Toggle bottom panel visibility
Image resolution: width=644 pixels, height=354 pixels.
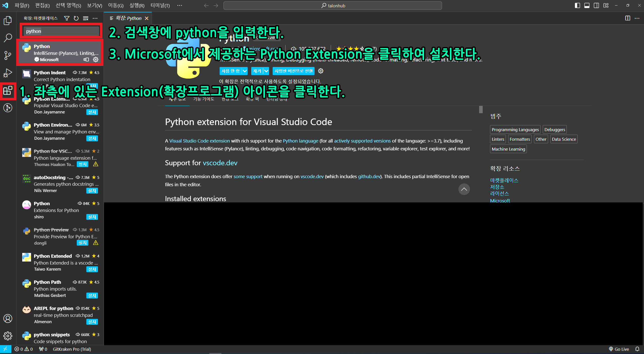[587, 6]
